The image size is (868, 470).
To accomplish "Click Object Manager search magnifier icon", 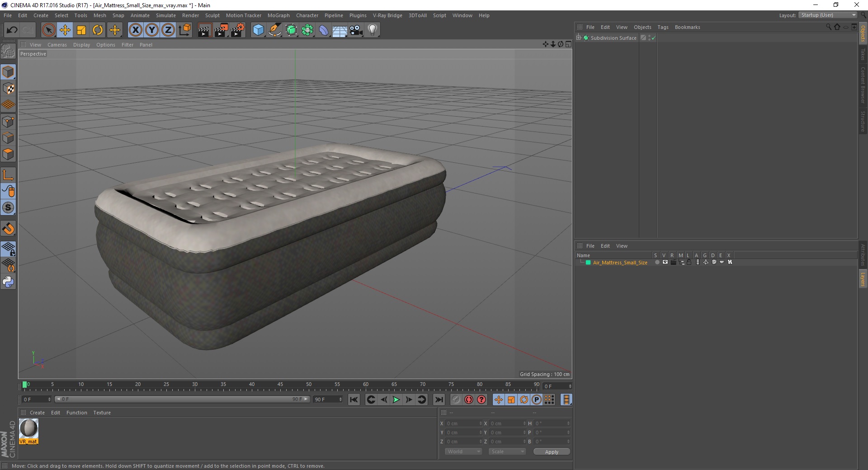I will coord(829,27).
